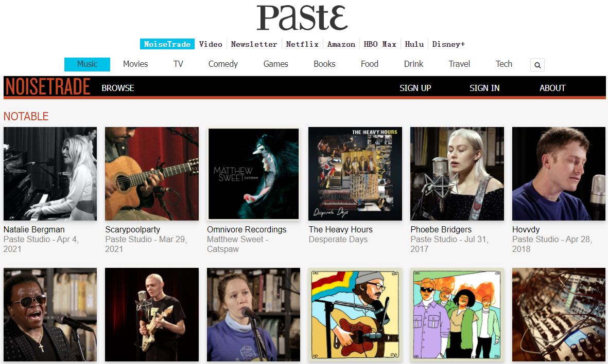This screenshot has width=608, height=364.
Task: Open the NoiseTrade top link
Action: click(167, 44)
